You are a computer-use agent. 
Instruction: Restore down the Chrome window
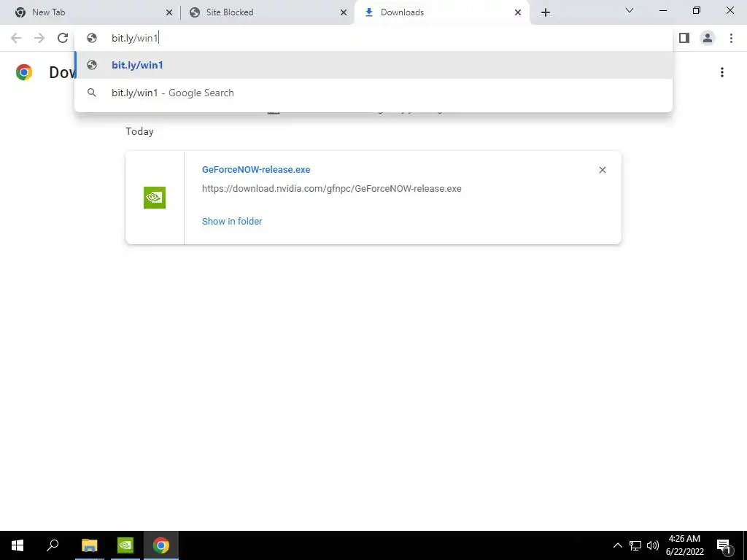coord(697,10)
